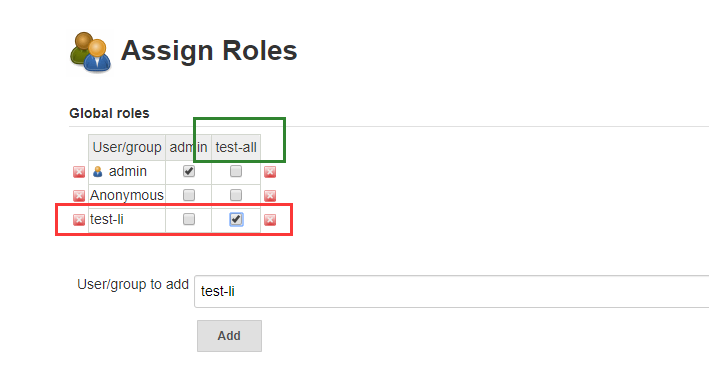Image resolution: width=709 pixels, height=367 pixels.
Task: Focus the User/group to add field
Action: tap(451, 292)
